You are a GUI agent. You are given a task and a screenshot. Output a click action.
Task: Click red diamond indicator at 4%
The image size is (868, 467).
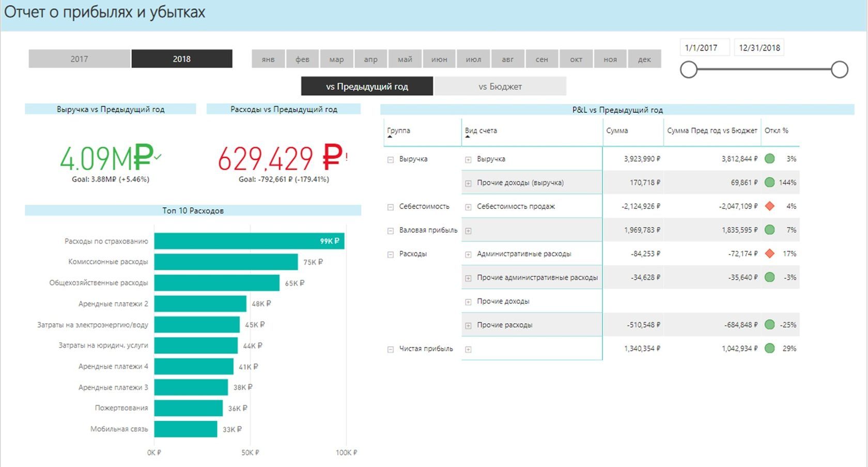(x=769, y=206)
